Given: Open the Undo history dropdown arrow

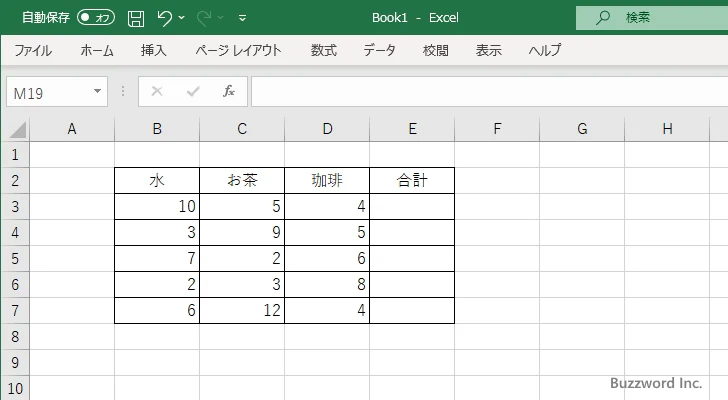Looking at the screenshot, I should [182, 18].
